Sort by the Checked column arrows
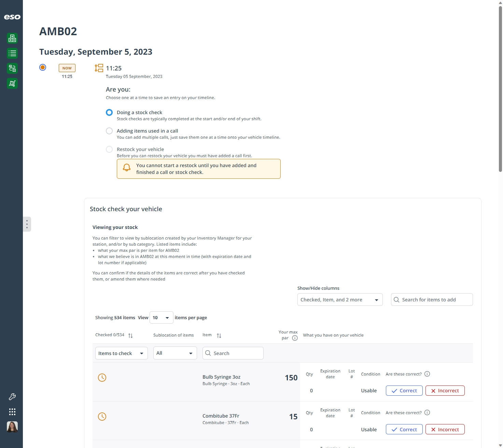Viewport: 503px width, 448px height. [x=130, y=336]
